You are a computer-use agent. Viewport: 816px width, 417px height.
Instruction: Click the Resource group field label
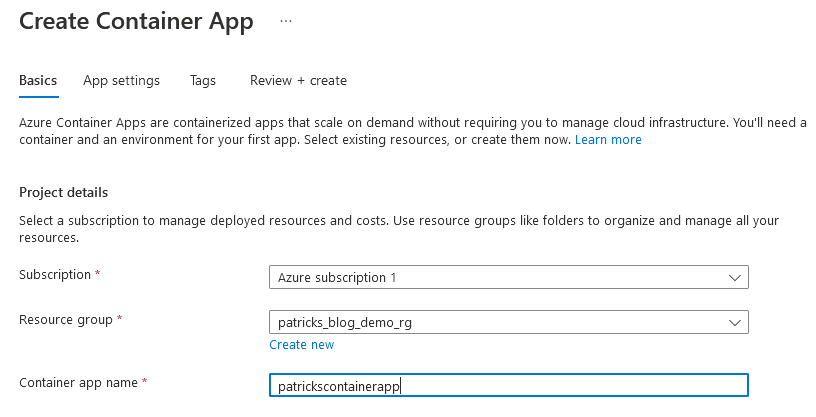(x=66, y=320)
